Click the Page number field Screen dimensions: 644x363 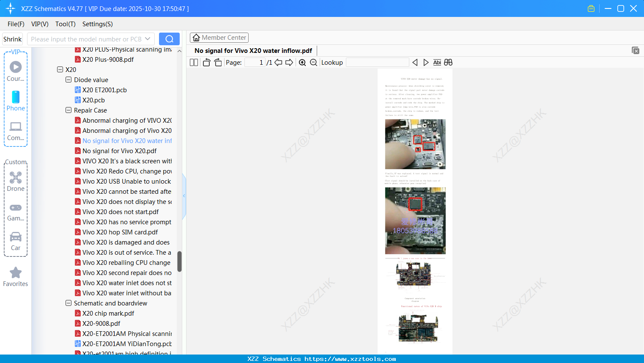(x=255, y=62)
